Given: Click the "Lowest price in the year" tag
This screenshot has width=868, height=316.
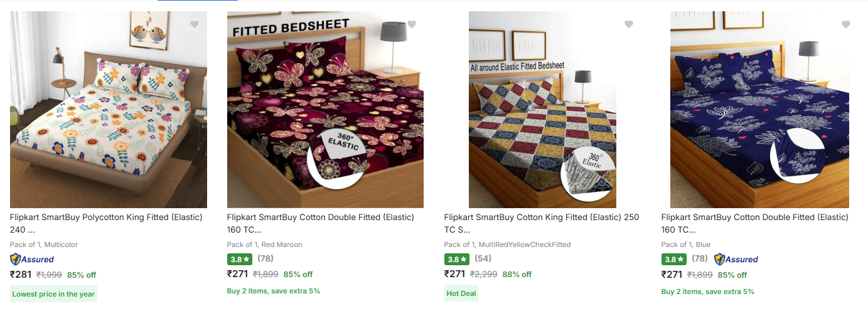Looking at the screenshot, I should [x=53, y=294].
